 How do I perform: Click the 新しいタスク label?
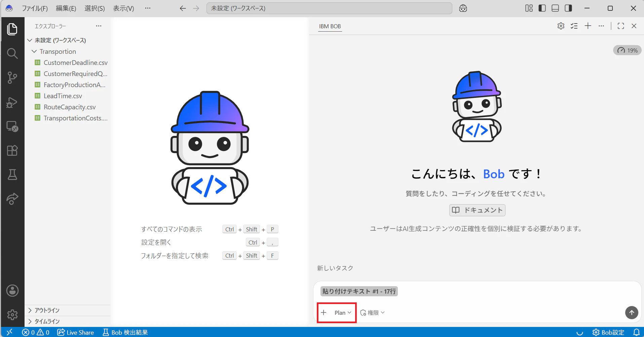click(x=335, y=268)
